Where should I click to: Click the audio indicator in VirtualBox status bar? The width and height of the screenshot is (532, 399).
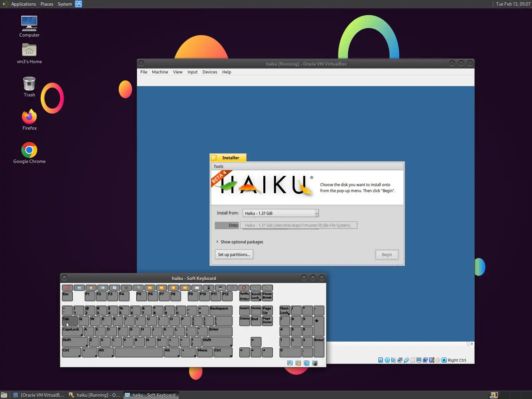[x=393, y=360]
